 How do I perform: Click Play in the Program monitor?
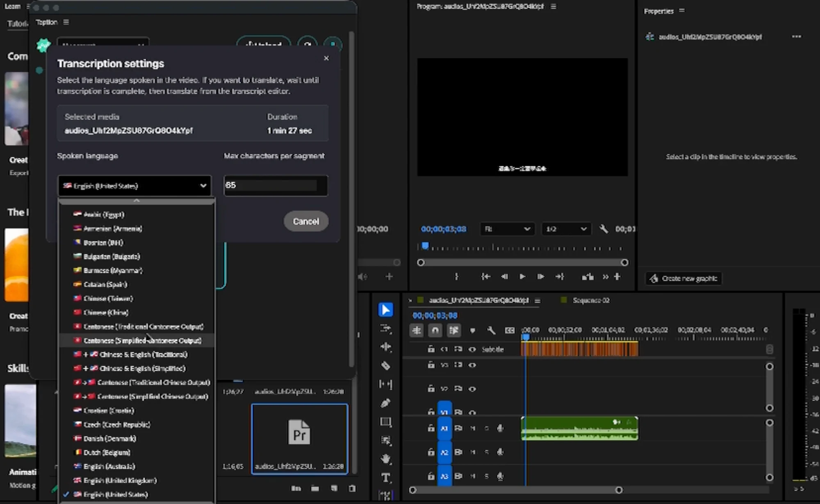(x=522, y=277)
